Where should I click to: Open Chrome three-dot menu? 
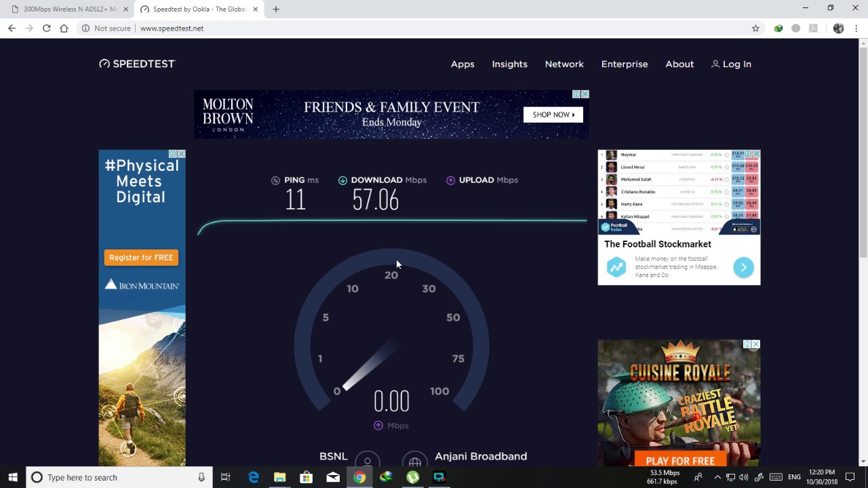[856, 28]
